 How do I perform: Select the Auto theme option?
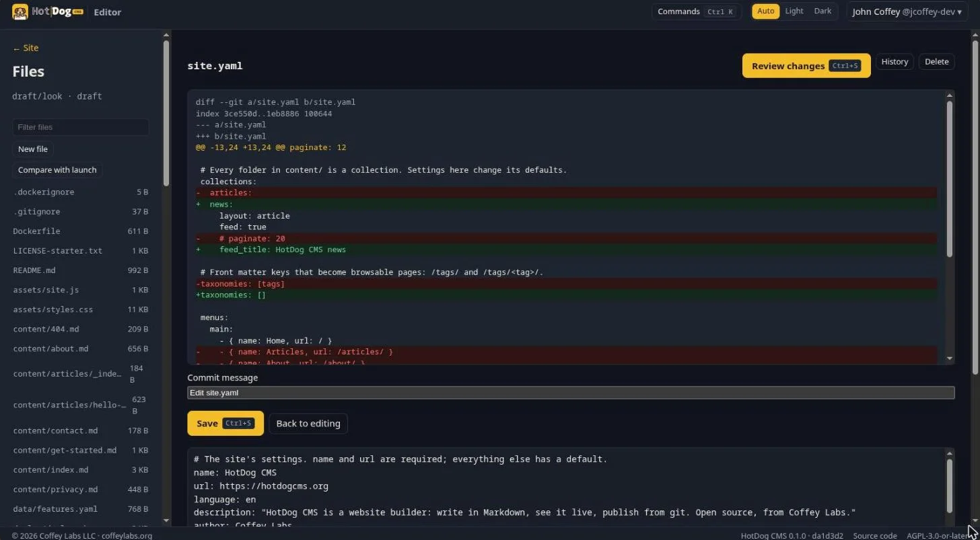pos(766,11)
